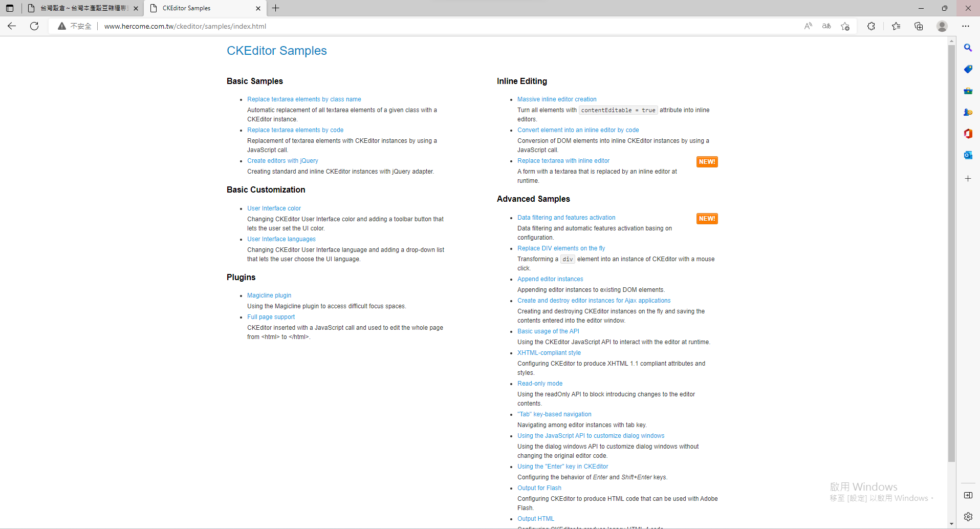Viewport: 980px width, 529px height.
Task: Open sidebar settings gear
Action: (968, 517)
